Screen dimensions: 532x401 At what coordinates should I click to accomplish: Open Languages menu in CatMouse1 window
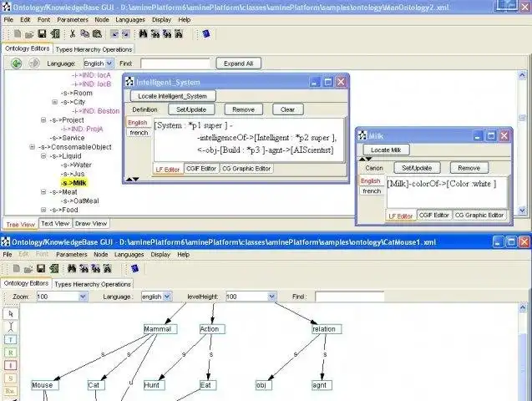pos(129,255)
